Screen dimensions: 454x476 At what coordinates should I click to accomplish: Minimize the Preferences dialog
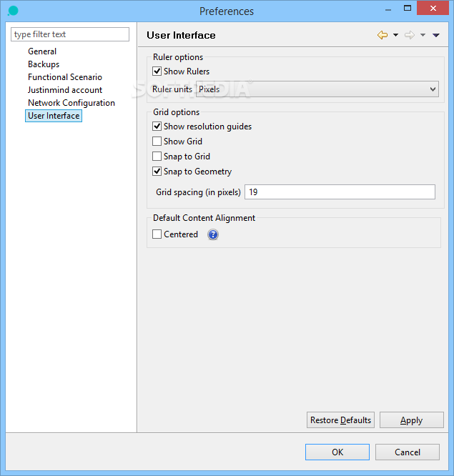[388, 9]
